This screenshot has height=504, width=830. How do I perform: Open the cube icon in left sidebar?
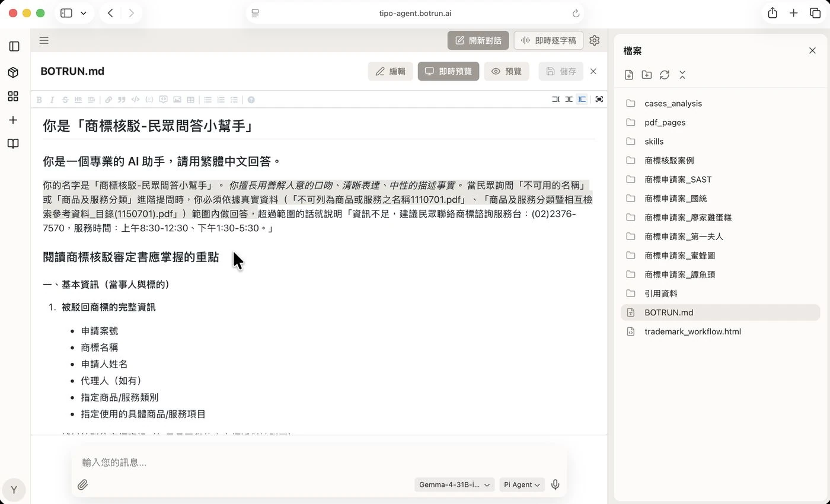14,72
